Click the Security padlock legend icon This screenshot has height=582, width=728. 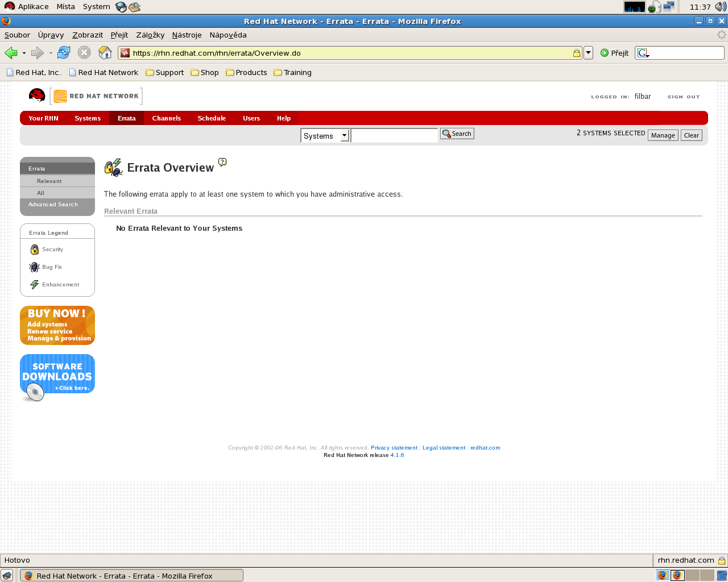(35, 250)
